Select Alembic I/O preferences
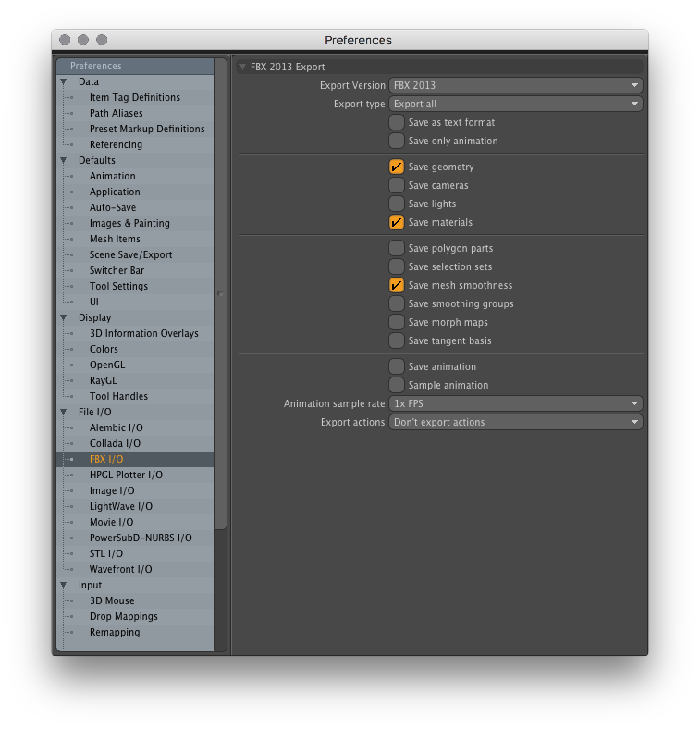This screenshot has width=700, height=730. click(135, 428)
